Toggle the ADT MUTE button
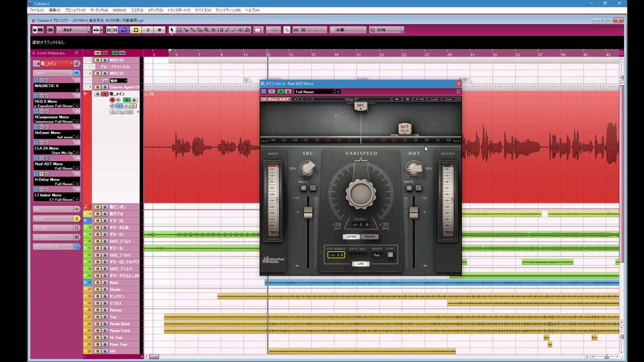This screenshot has height=362, width=644. coord(409,188)
